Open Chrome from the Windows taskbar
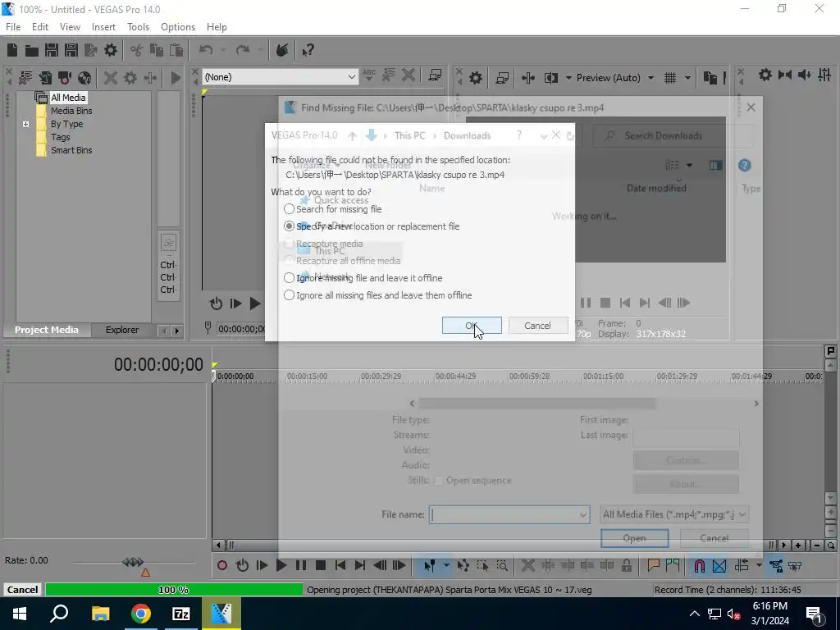The height and width of the screenshot is (630, 840). click(141, 614)
